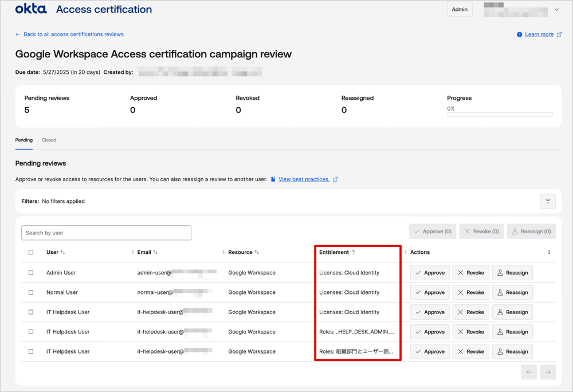Expand the account dropdown chevron at top right
This screenshot has width=573, height=392.
(x=556, y=10)
